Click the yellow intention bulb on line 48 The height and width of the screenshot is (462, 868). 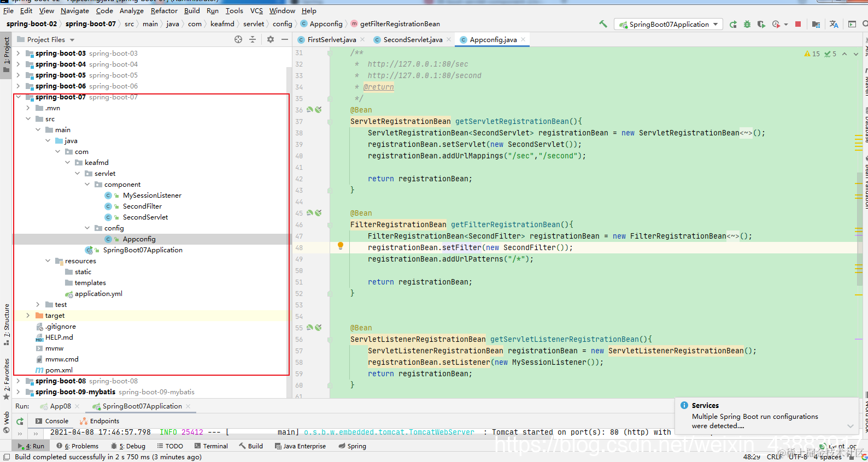coord(341,246)
